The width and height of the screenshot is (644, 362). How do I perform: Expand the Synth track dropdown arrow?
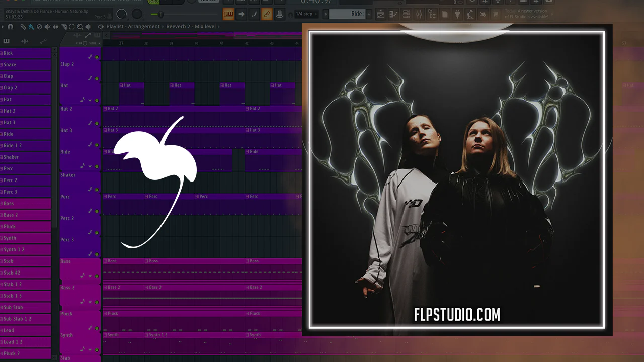(x=90, y=350)
